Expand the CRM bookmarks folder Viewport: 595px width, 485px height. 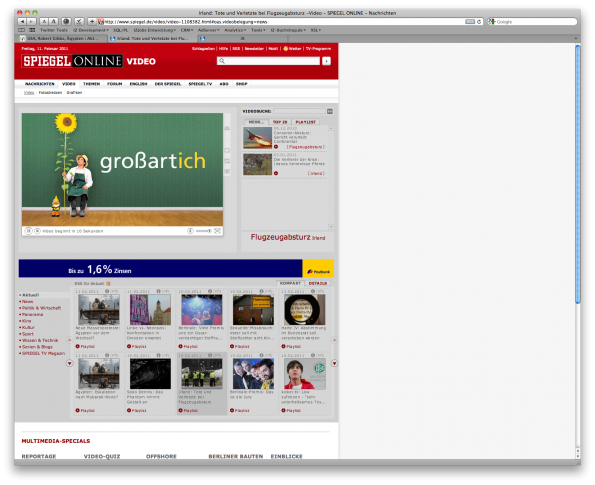[x=187, y=30]
